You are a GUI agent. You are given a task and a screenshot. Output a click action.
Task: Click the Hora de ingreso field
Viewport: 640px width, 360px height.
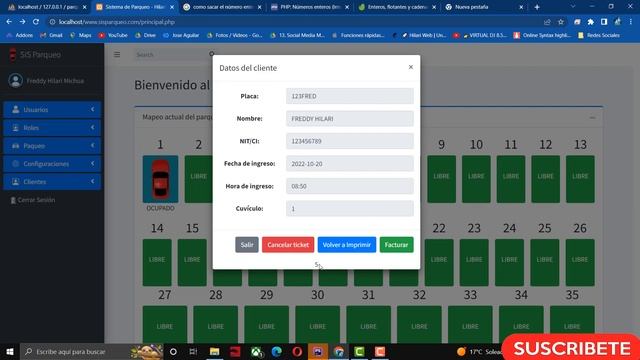(349, 186)
